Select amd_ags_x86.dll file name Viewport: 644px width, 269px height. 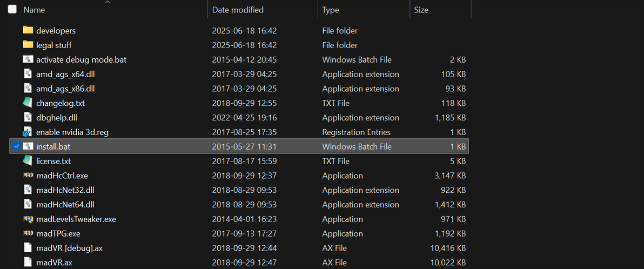pos(66,89)
